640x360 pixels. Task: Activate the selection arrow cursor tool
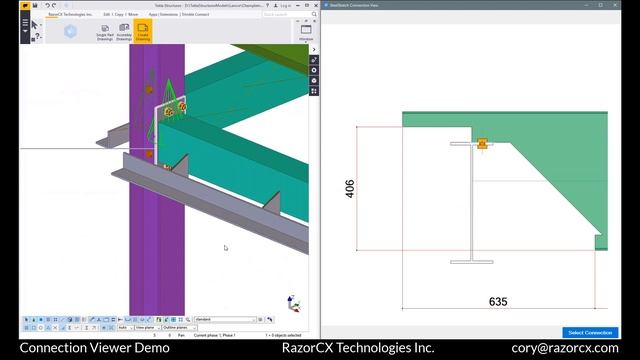pos(35,25)
